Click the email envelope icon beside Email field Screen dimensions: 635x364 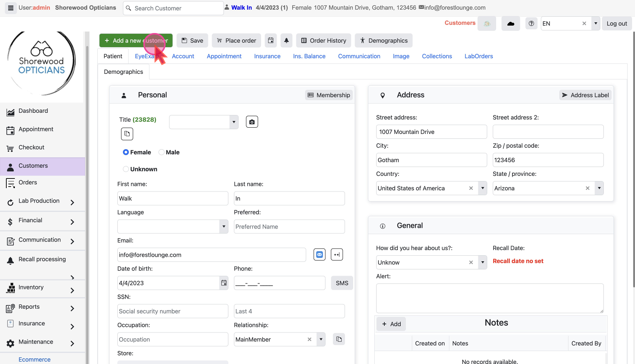click(319, 255)
